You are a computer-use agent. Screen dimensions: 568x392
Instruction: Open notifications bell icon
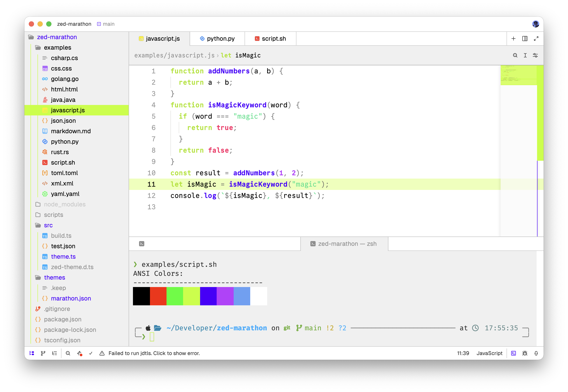[536, 353]
